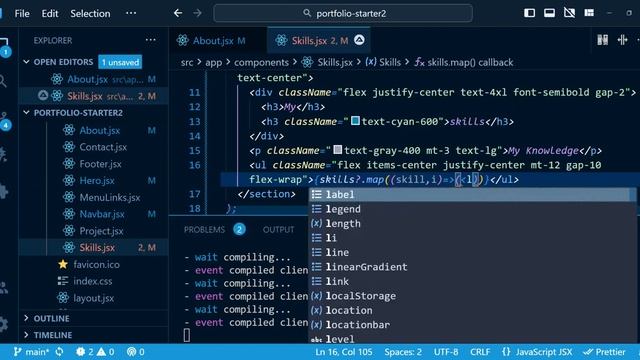The width and height of the screenshot is (640, 360).
Task: Open index.css in the file tree
Action: [x=93, y=281]
